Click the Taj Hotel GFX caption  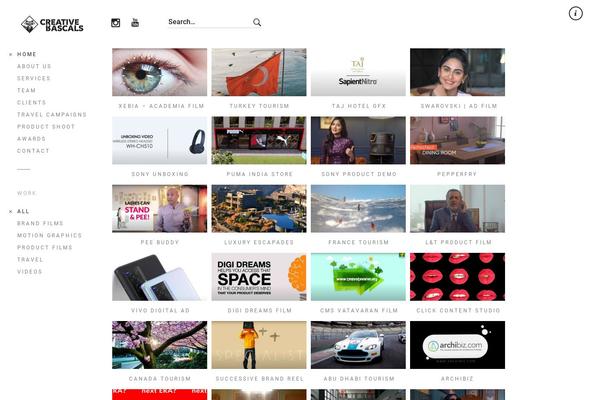359,106
